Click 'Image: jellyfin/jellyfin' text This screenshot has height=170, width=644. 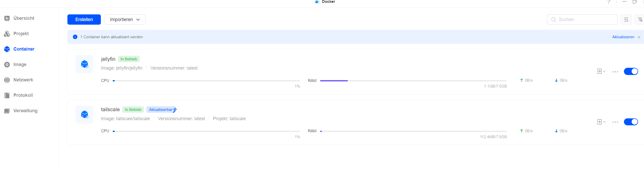pyautogui.click(x=122, y=68)
